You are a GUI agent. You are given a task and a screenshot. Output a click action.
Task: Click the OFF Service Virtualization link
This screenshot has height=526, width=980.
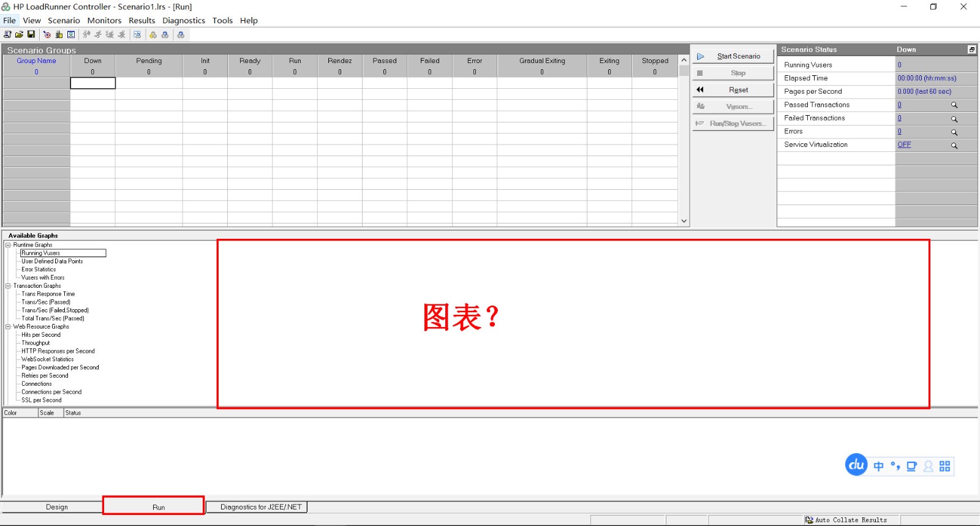[904, 145]
